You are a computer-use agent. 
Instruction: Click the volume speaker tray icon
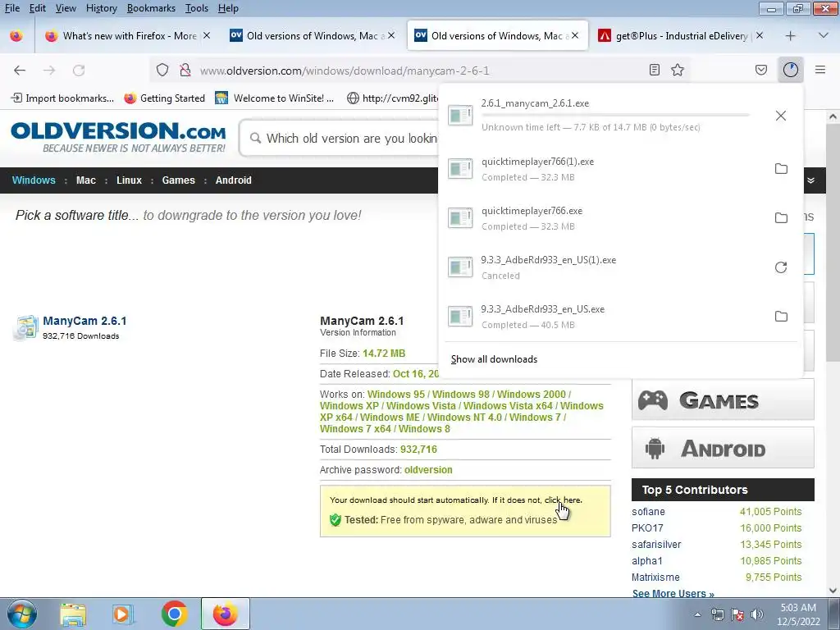(756, 614)
